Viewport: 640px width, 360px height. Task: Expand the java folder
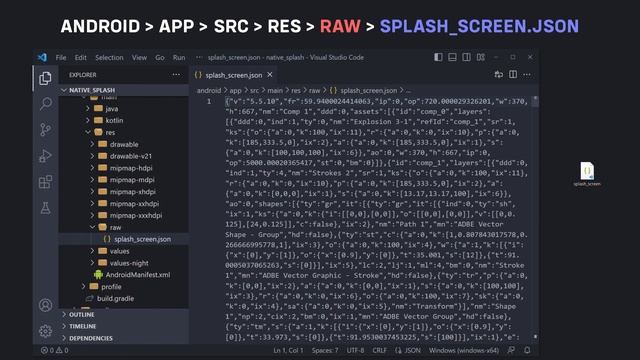pos(124,109)
